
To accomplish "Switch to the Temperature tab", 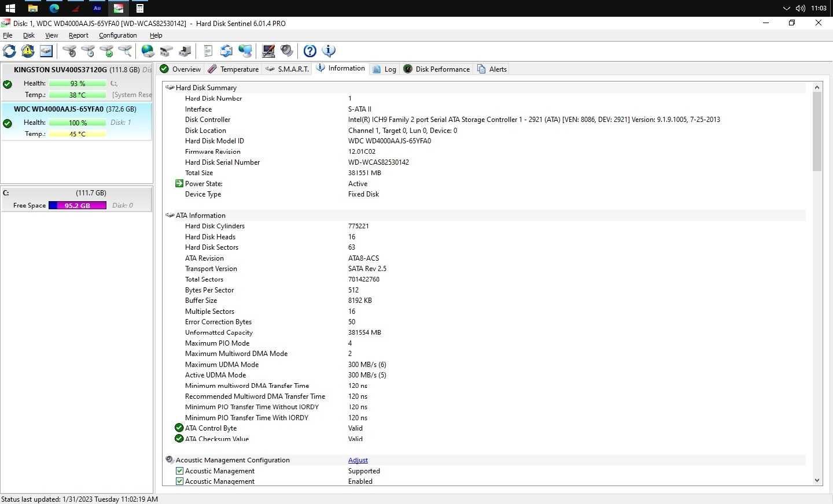I will click(x=233, y=69).
